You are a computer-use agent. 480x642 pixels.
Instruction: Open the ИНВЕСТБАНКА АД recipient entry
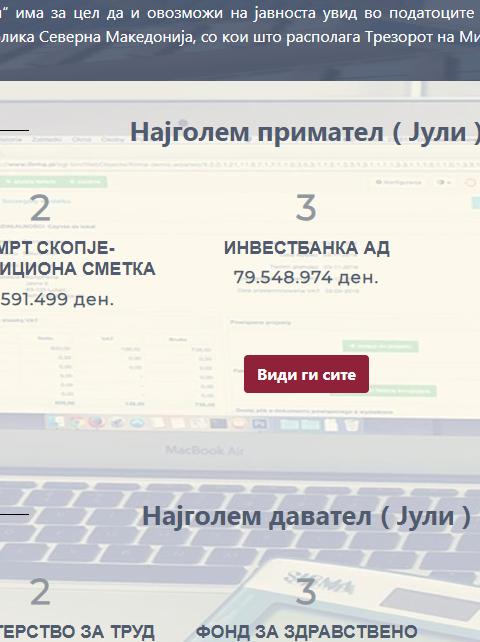307,248
